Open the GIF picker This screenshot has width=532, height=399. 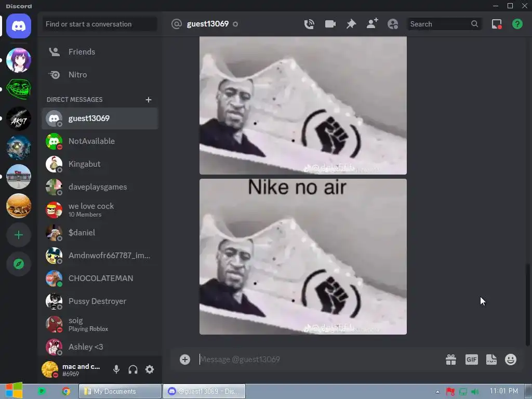[x=472, y=360]
